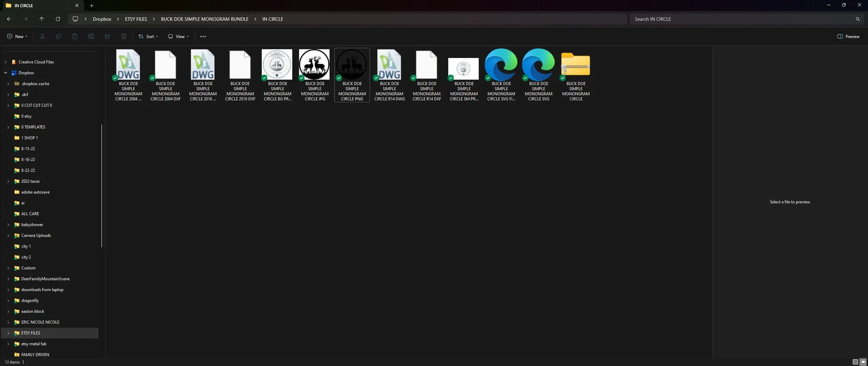868x366 pixels.
Task: Select the CIRCLE 2018 DWG file
Action: pyautogui.click(x=203, y=75)
